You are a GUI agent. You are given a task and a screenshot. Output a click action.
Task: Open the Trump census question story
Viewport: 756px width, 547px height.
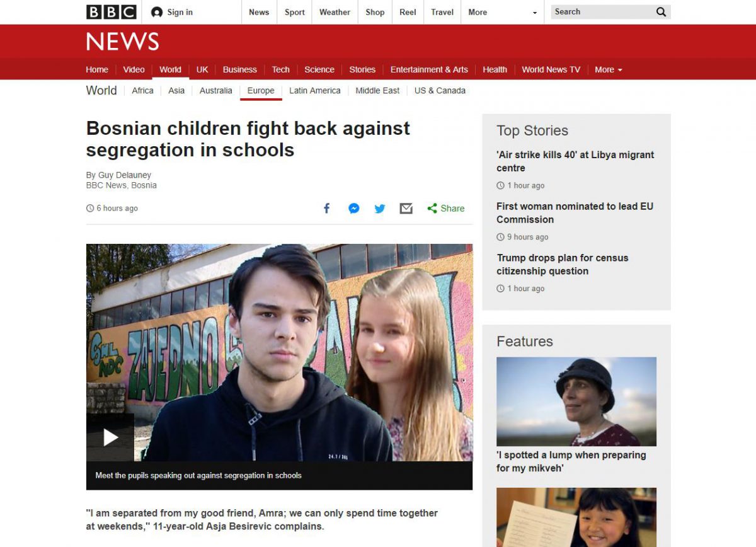563,265
